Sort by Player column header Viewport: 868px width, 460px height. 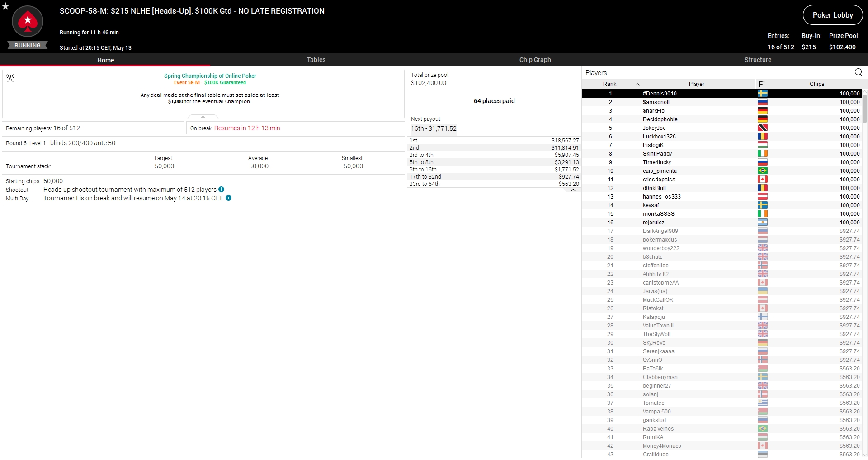[697, 84]
